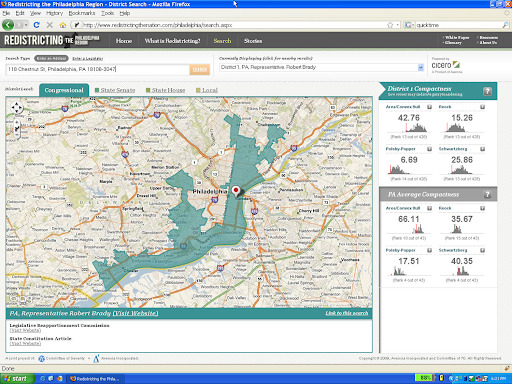512x384 pixels.
Task: Go to Firefox home page icon
Action: coord(63,25)
